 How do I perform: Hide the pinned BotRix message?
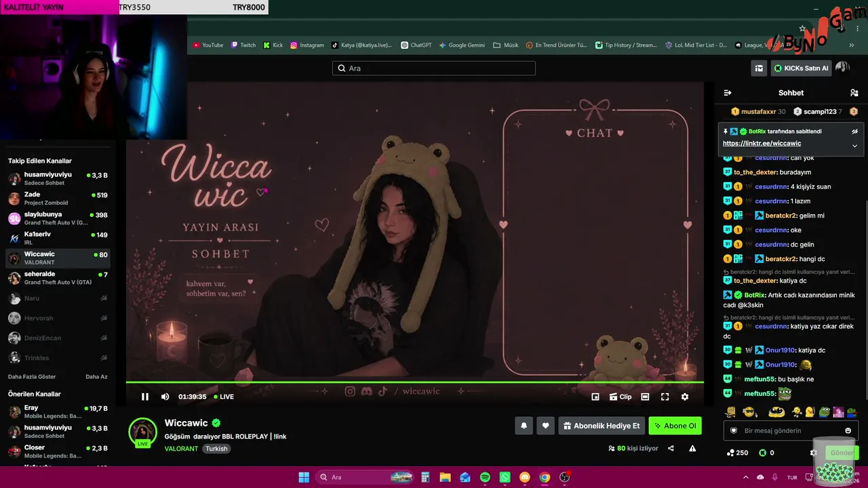854,131
